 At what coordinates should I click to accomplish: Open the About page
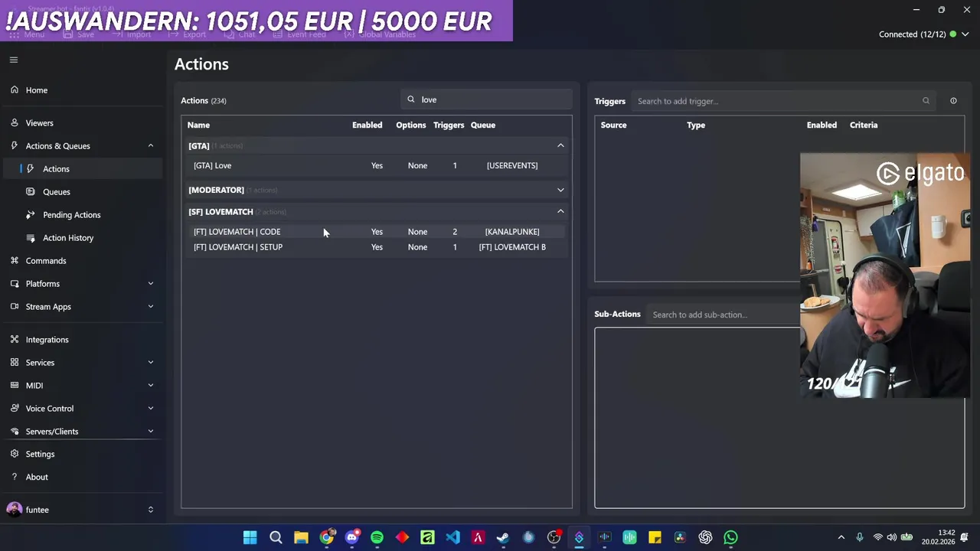(x=37, y=478)
